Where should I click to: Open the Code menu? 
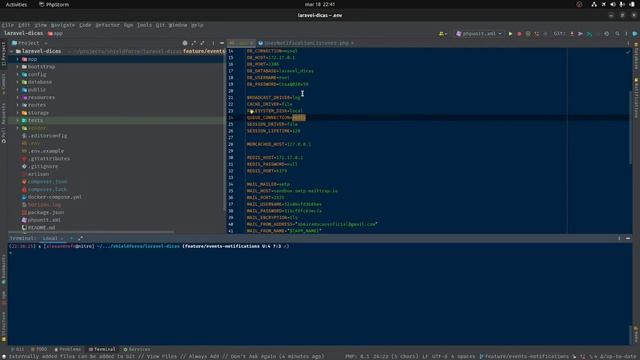point(85,25)
